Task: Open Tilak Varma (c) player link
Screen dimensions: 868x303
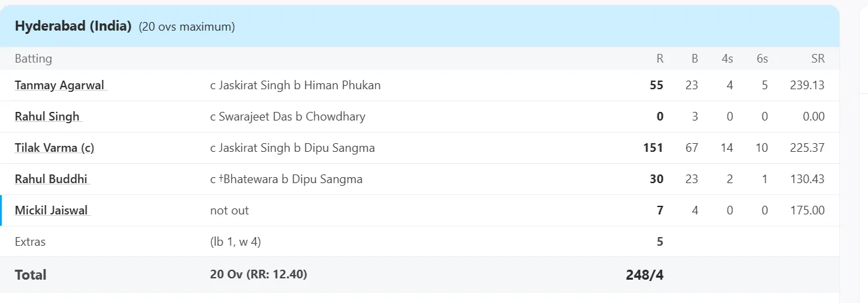Action: [55, 148]
